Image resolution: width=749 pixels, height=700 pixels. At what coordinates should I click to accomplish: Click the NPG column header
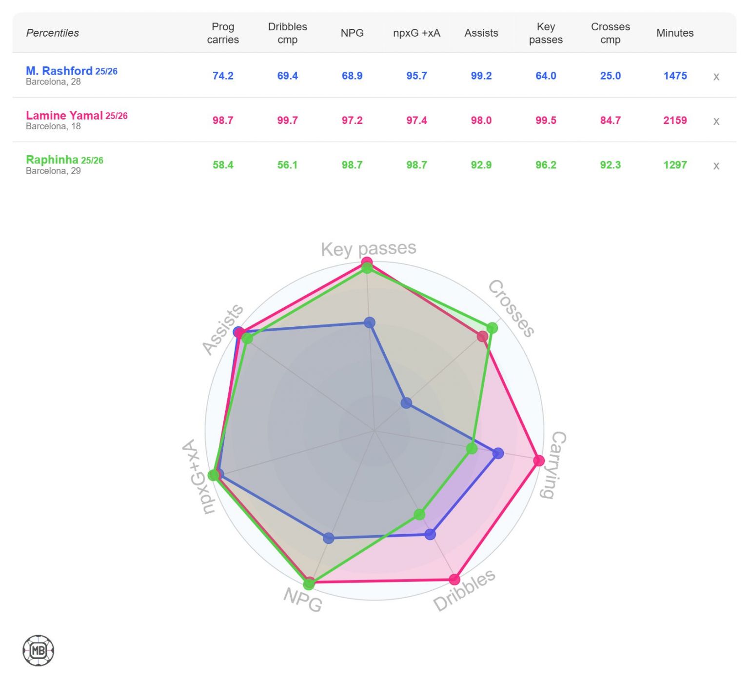352,33
